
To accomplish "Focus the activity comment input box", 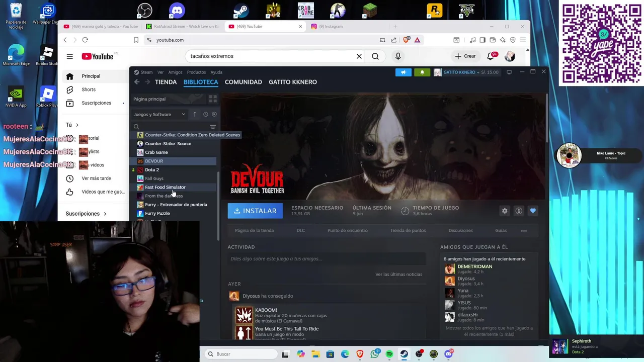I will (327, 259).
